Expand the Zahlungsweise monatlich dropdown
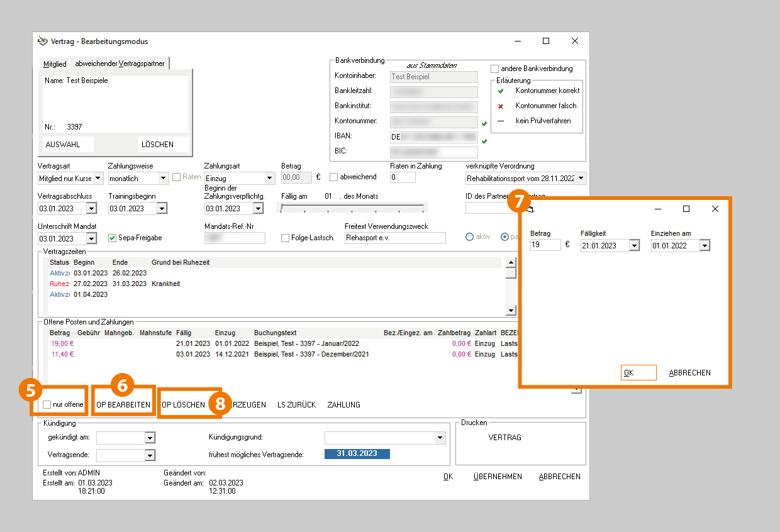Image resolution: width=780 pixels, height=532 pixels. (x=163, y=179)
